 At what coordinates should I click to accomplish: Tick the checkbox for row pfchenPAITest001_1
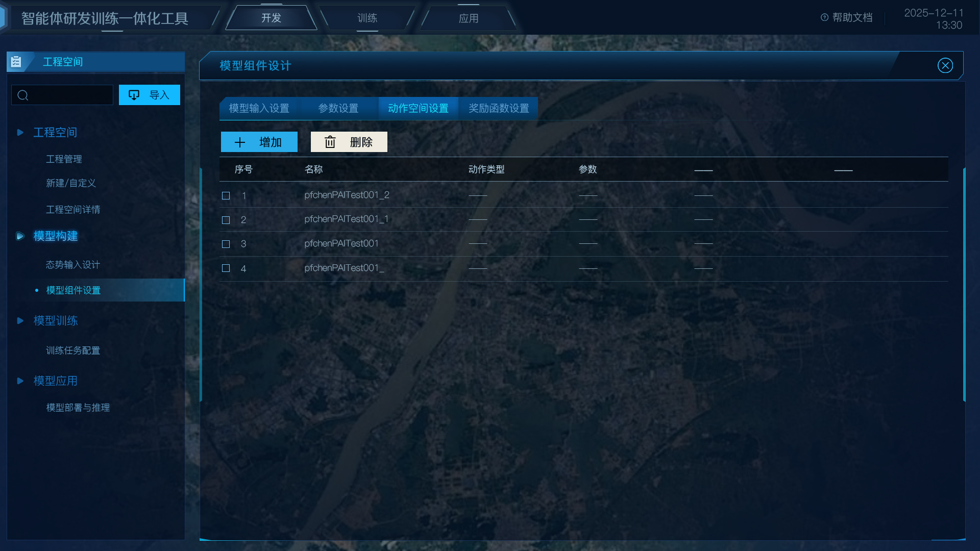click(x=226, y=220)
